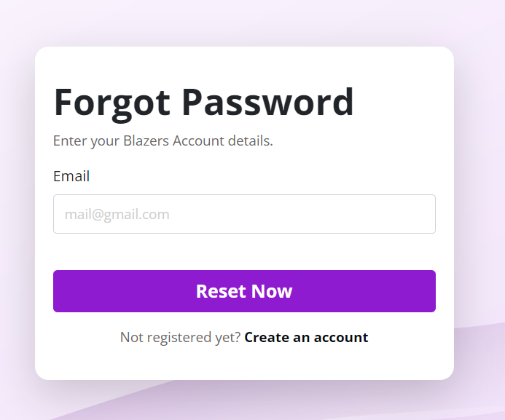The width and height of the screenshot is (505, 420).
Task: Click the Email field label
Action: coord(71,176)
